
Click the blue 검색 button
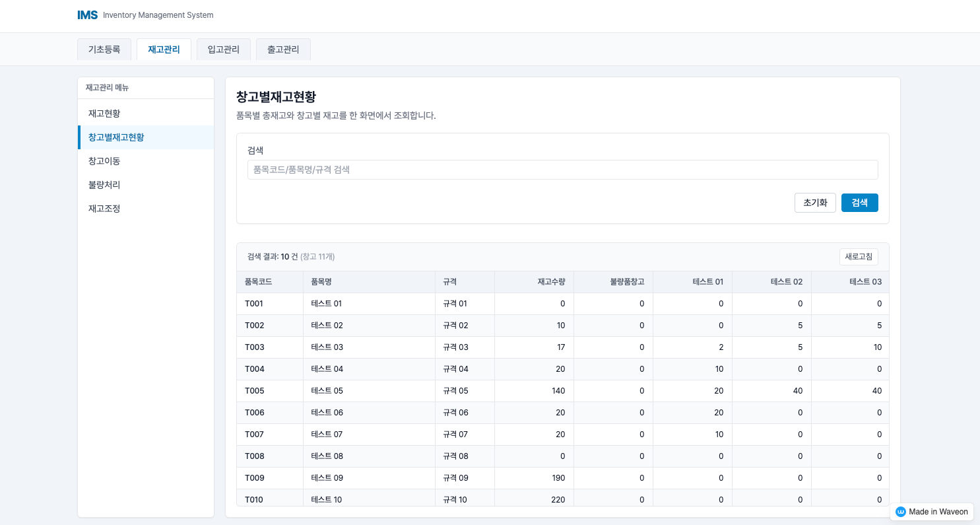point(859,203)
